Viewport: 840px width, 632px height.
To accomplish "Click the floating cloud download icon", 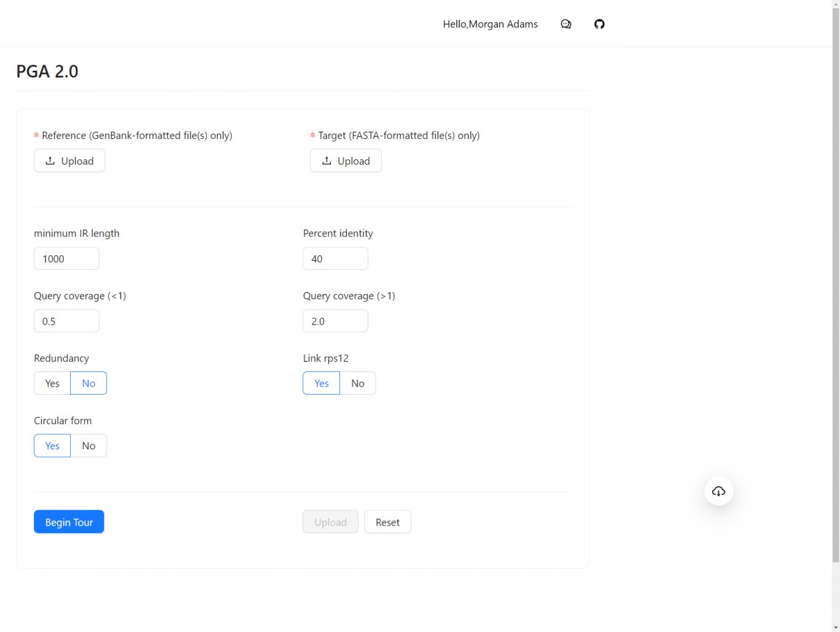I will [719, 491].
